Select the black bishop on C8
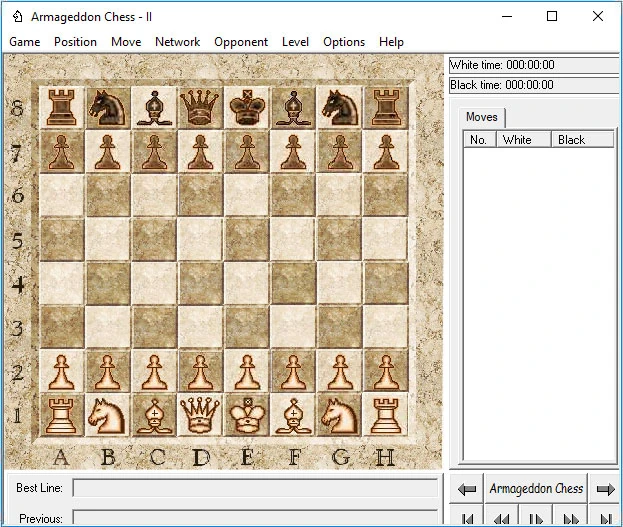This screenshot has height=527, width=623. 155,107
